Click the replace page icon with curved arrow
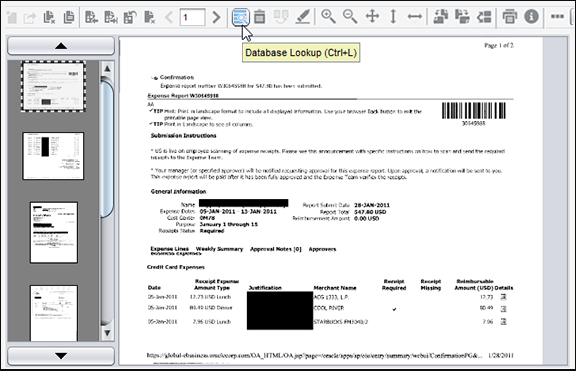Image resolution: width=576 pixels, height=371 pixels. (x=130, y=17)
